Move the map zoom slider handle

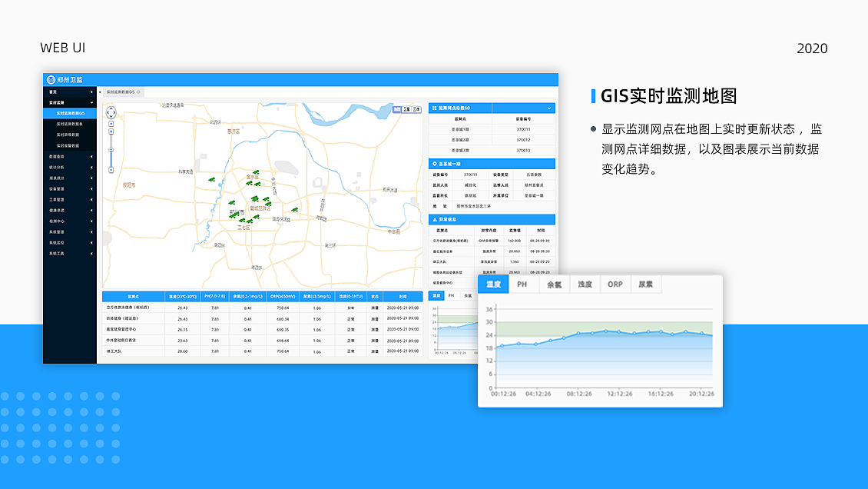[111, 149]
